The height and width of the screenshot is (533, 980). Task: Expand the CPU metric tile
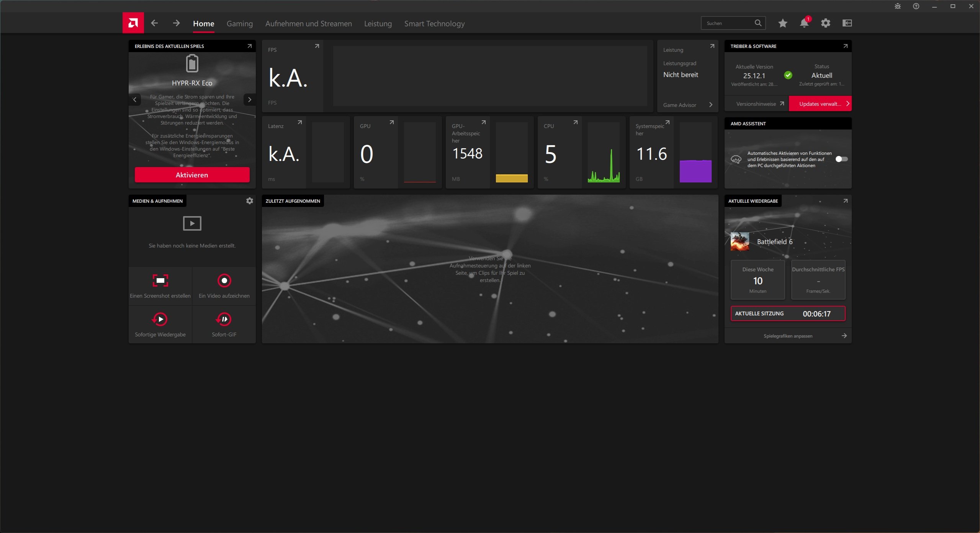click(x=575, y=123)
